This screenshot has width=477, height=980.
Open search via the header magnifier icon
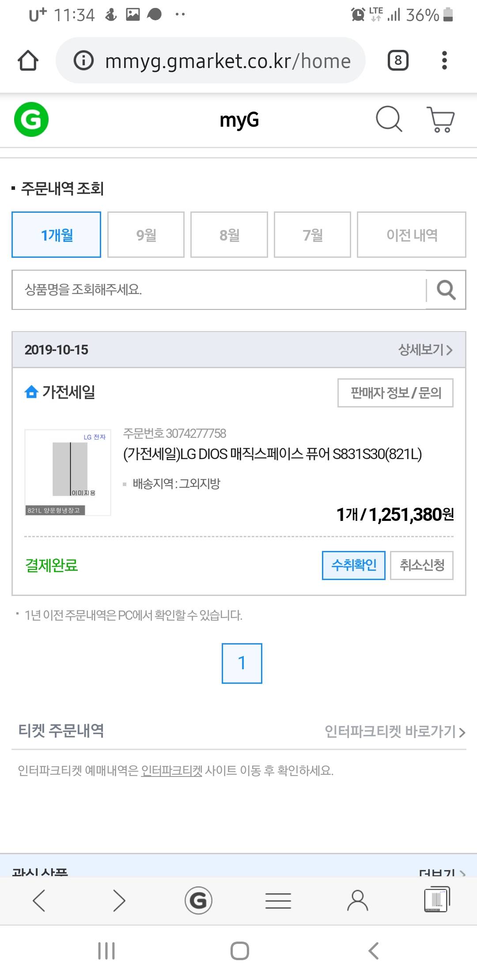click(x=389, y=119)
